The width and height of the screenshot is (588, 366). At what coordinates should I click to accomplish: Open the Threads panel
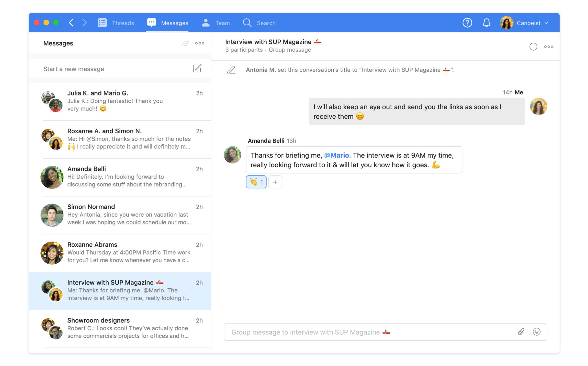(116, 23)
